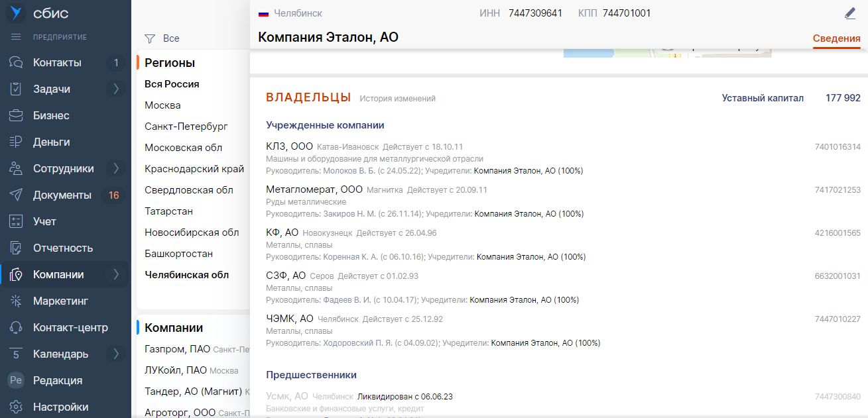This screenshot has height=418, width=868.
Task: Expand the Компании submenu chevron
Action: tap(116, 274)
